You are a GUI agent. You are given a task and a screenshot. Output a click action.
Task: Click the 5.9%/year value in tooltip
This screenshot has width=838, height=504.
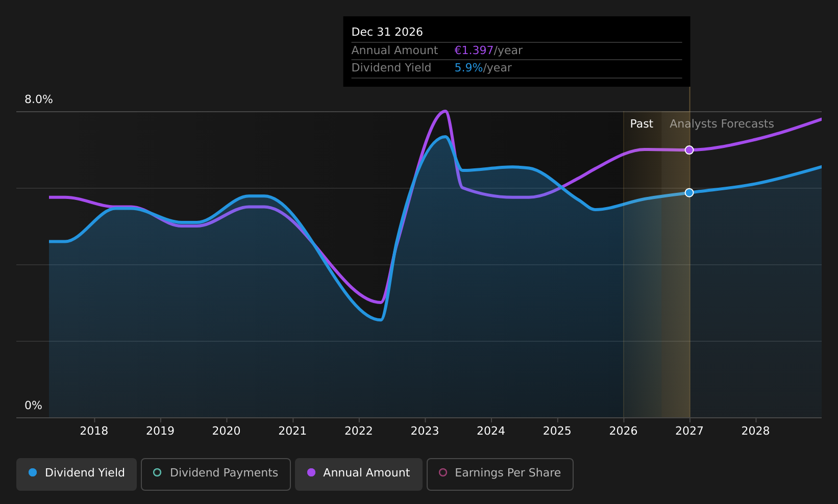(483, 68)
